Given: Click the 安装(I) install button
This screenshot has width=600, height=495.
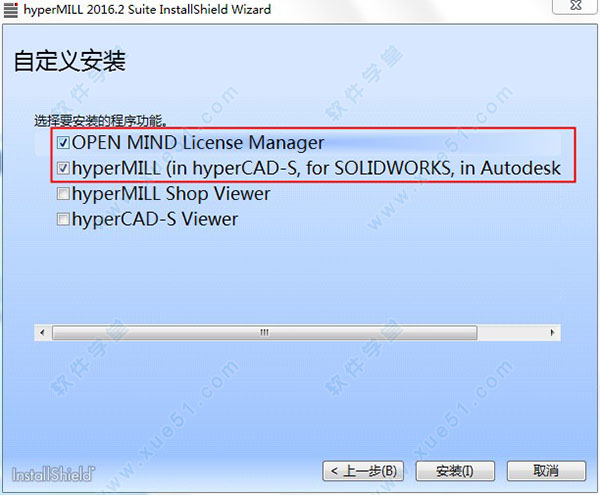Looking at the screenshot, I should point(455,471).
